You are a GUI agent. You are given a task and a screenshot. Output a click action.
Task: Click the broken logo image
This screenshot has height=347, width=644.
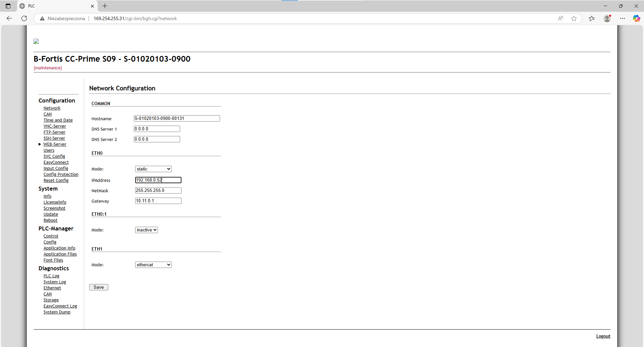36,41
